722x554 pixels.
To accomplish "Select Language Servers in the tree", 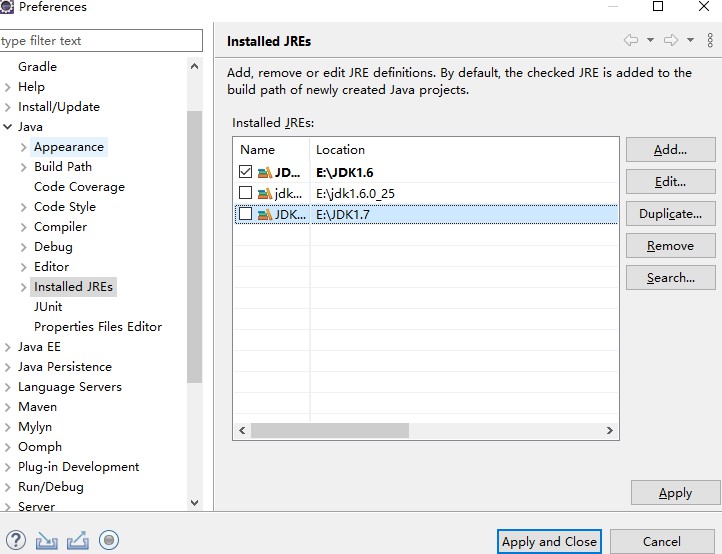I will [x=70, y=387].
